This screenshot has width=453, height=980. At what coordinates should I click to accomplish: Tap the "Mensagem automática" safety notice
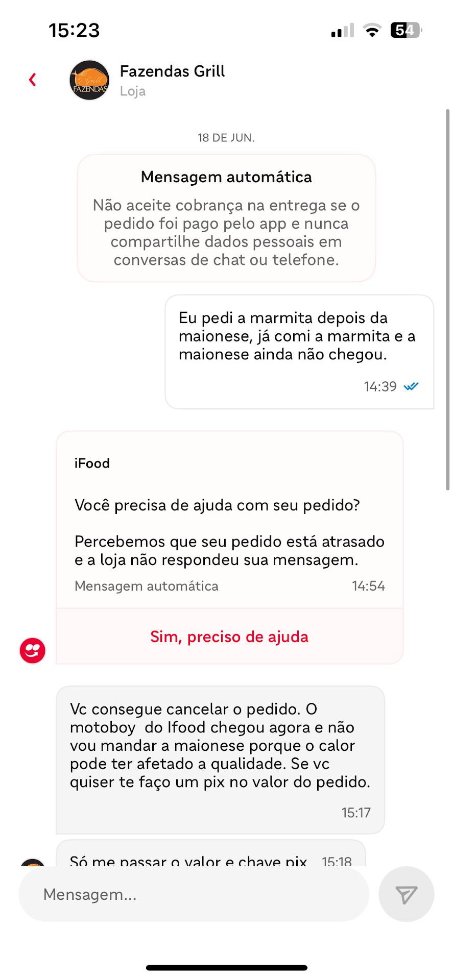[x=226, y=218]
